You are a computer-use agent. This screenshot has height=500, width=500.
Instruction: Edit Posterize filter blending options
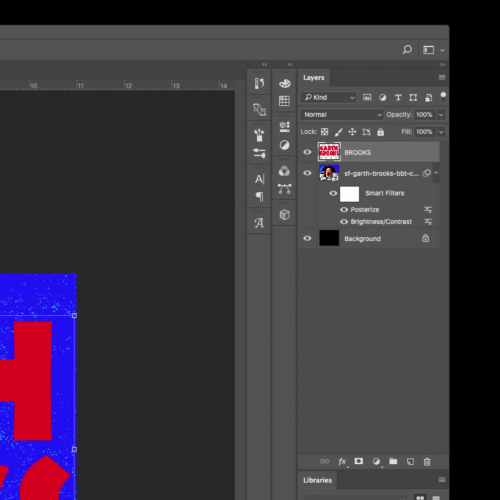pyautogui.click(x=428, y=210)
